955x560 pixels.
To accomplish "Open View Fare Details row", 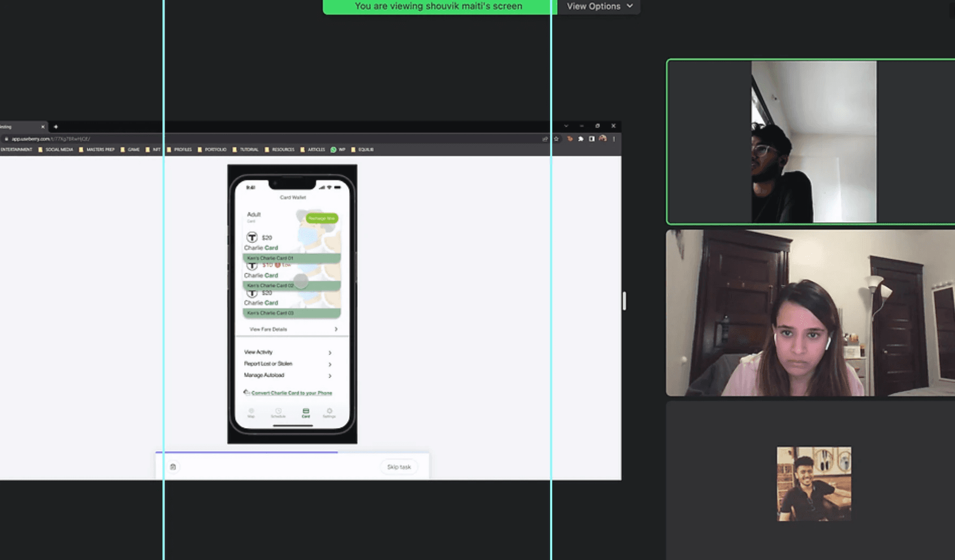I will click(x=293, y=329).
